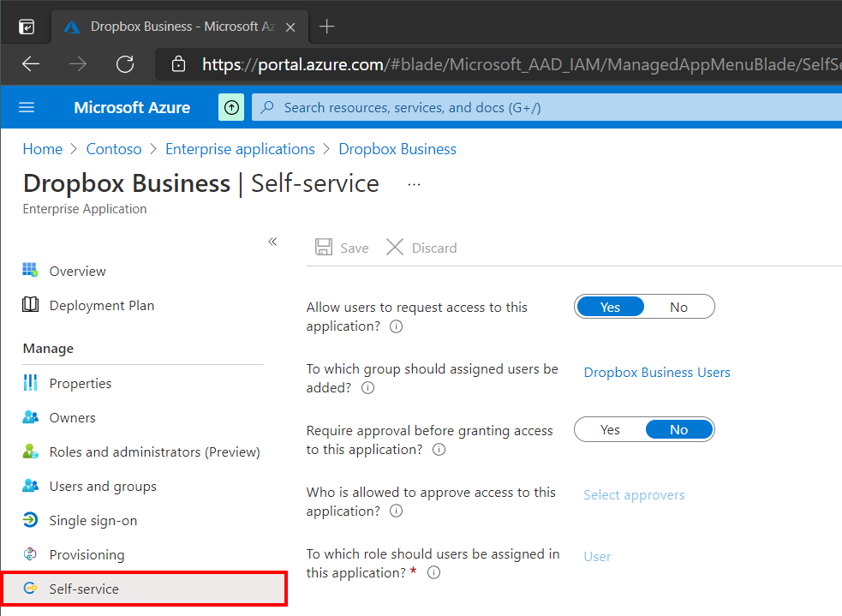This screenshot has width=842, height=616.
Task: Close the Dropbox Business browser tab
Action: pos(290,27)
